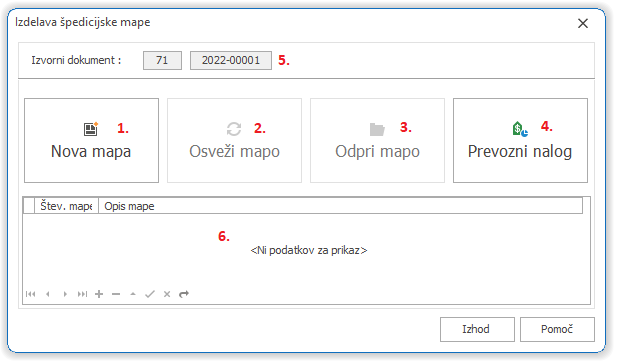Screen dimensions: 617x363
Task: Go to last record in grid navigator
Action: point(82,294)
